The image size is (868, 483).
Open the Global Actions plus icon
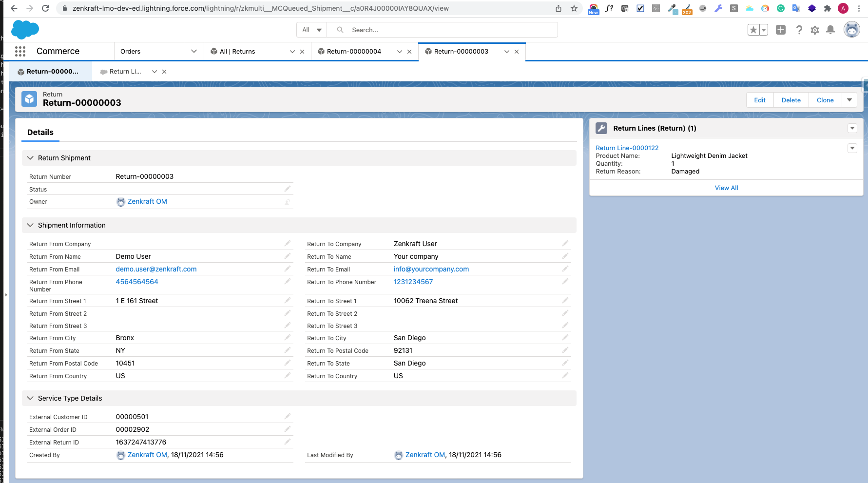point(781,30)
